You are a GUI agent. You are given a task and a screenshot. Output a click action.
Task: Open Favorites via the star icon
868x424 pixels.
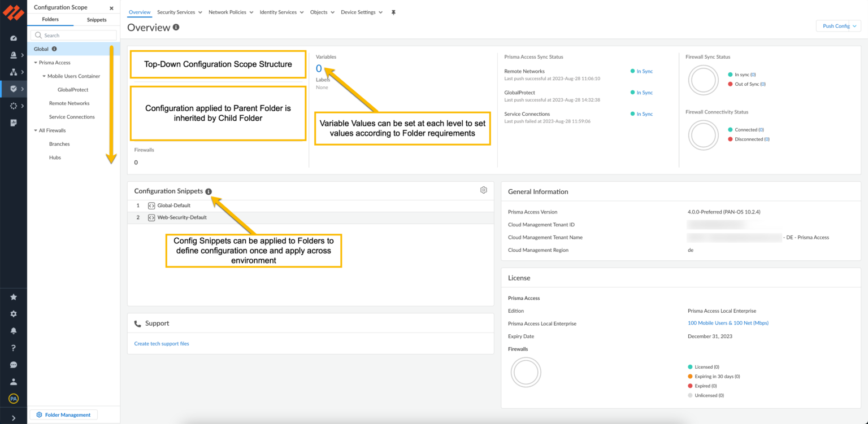pos(14,296)
